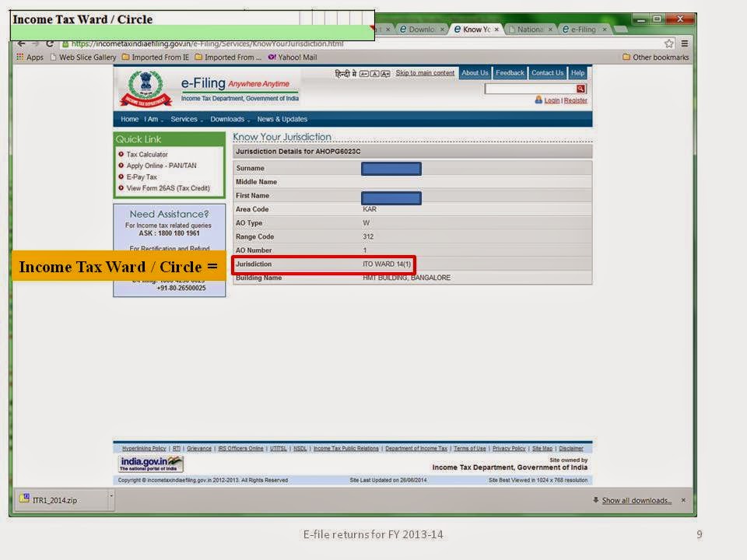
Task: Click Skip to main content link
Action: coord(425,73)
